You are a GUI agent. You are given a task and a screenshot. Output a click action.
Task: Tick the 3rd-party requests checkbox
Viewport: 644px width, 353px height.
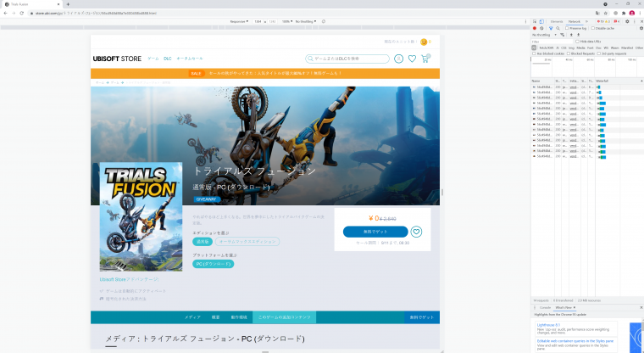pos(599,53)
